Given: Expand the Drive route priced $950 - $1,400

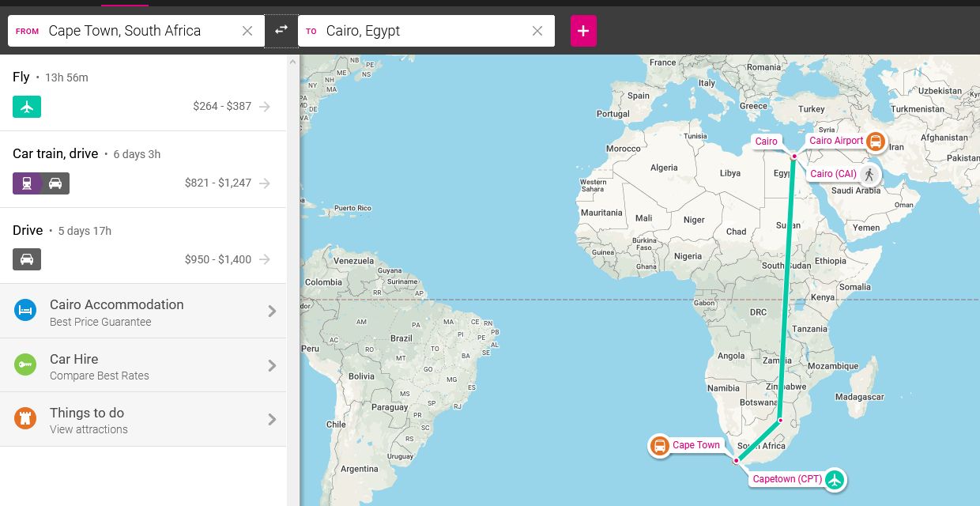Looking at the screenshot, I should [264, 259].
